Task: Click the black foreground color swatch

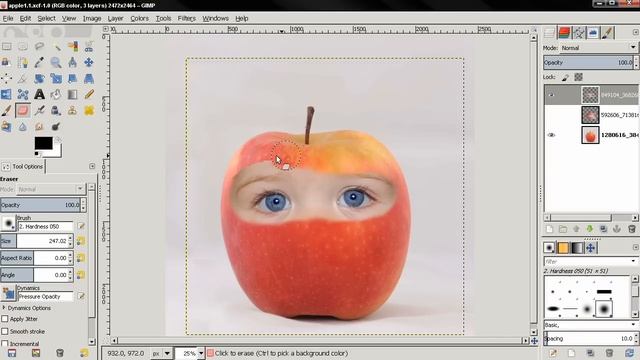Action: point(43,143)
